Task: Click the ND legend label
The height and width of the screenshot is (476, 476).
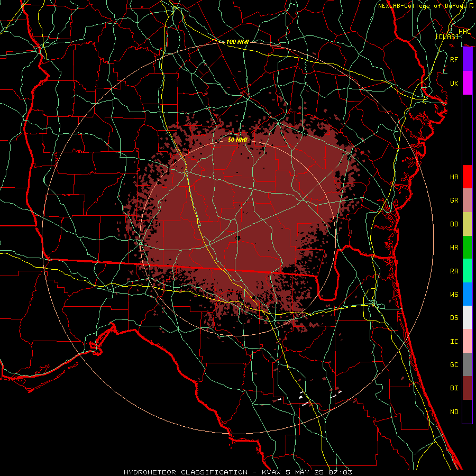Action: click(454, 412)
